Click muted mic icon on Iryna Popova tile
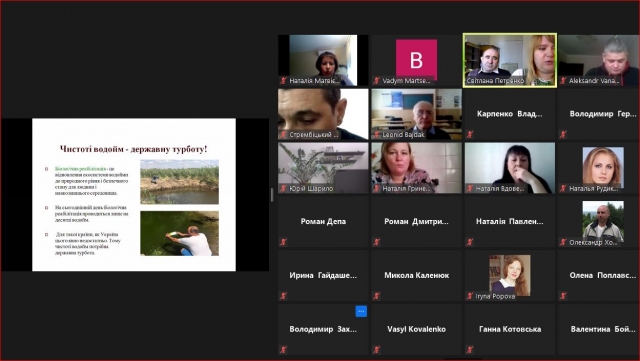Image resolution: width=640 pixels, height=361 pixels. tap(470, 296)
